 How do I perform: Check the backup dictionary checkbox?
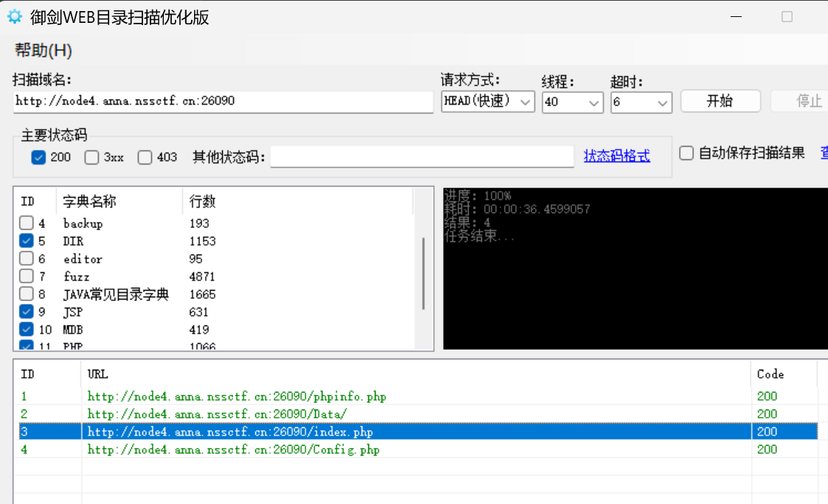(x=27, y=223)
